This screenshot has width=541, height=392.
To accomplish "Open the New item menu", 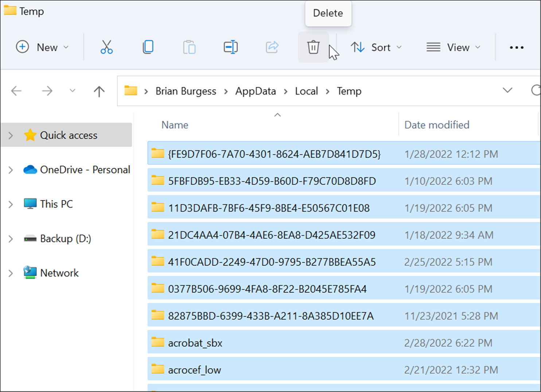I will tap(43, 47).
